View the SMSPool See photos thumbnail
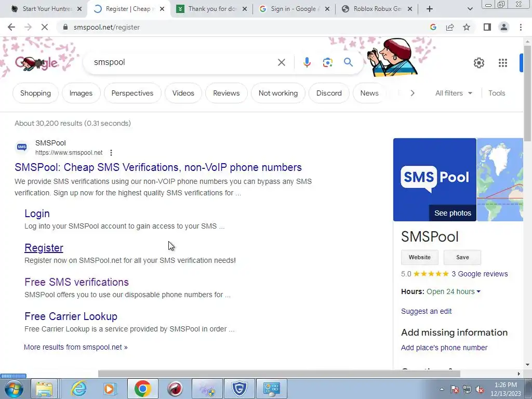The image size is (532, 399). pos(435,179)
